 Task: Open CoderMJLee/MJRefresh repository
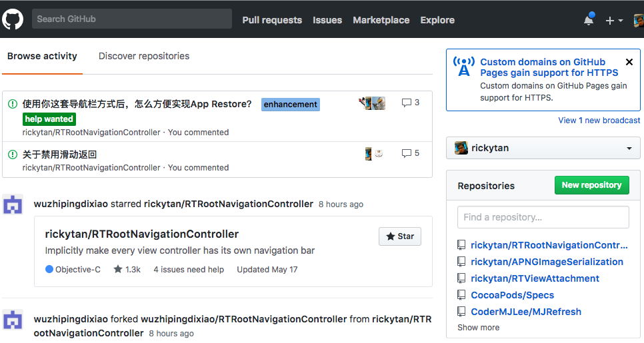click(x=526, y=312)
